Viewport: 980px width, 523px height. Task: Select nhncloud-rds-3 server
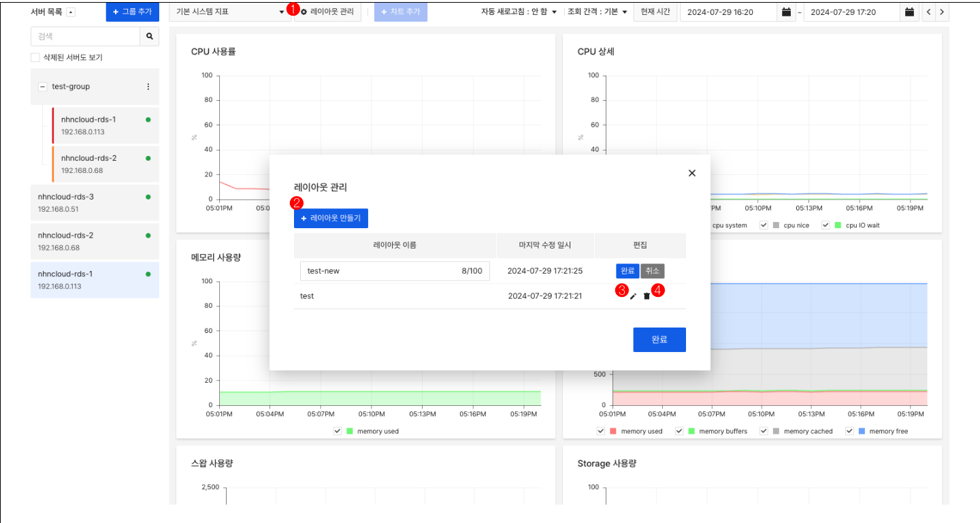pyautogui.click(x=95, y=202)
